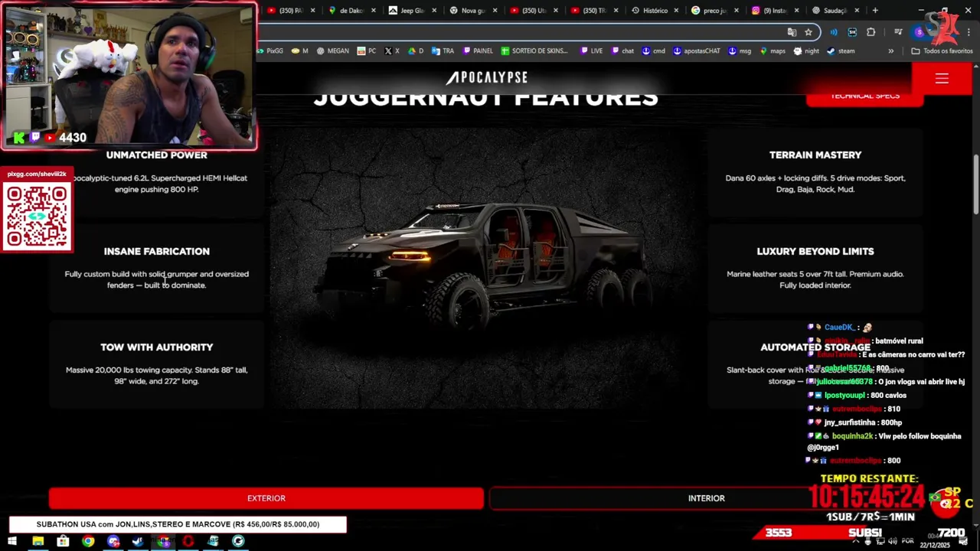Open the maps bookmark
The image size is (980, 551).
pyautogui.click(x=772, y=51)
